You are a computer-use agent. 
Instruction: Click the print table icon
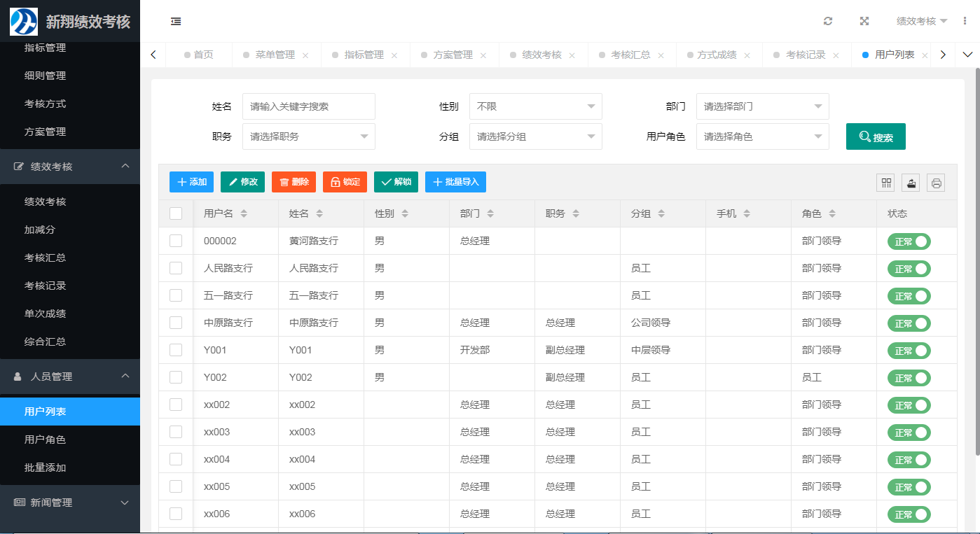(x=936, y=183)
